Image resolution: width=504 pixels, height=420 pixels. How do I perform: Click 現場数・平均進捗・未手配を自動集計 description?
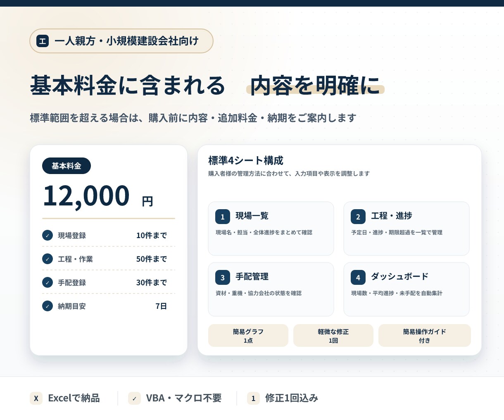[397, 293]
